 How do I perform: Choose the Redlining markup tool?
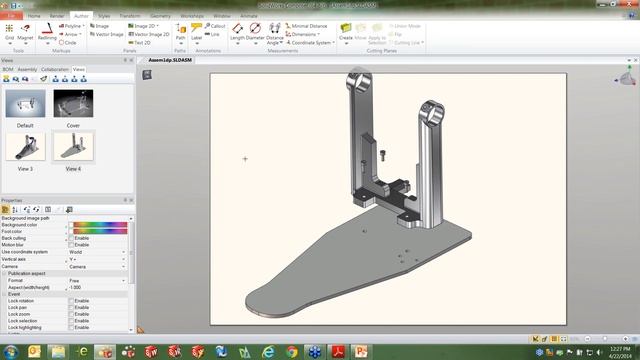[47, 32]
